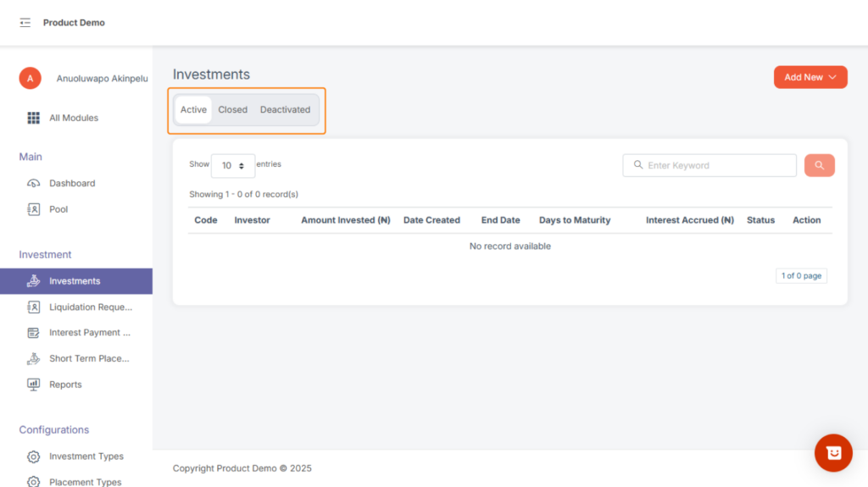This screenshot has height=487, width=868.
Task: Click the Reports chart icon
Action: tap(34, 385)
